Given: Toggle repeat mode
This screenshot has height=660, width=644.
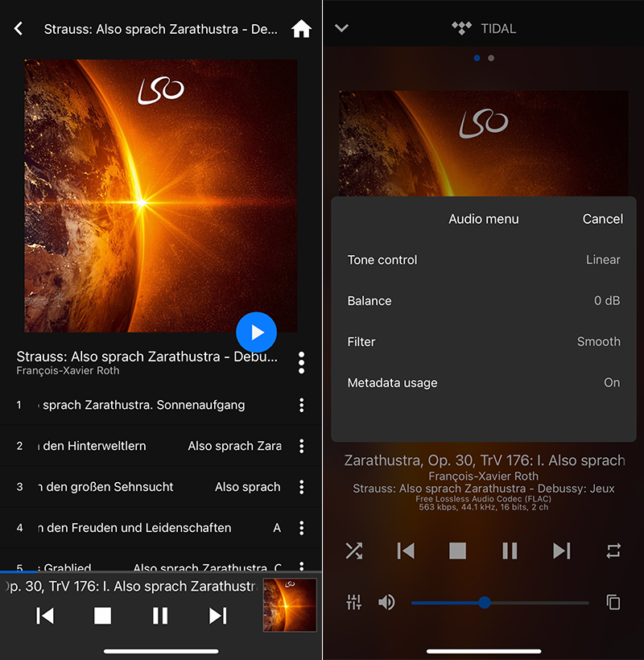Looking at the screenshot, I should point(613,551).
